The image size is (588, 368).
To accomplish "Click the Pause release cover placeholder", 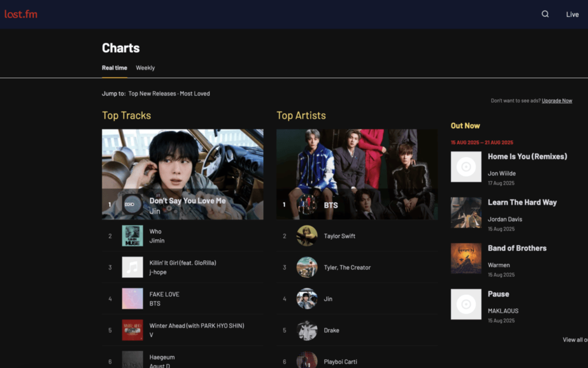I will point(466,304).
